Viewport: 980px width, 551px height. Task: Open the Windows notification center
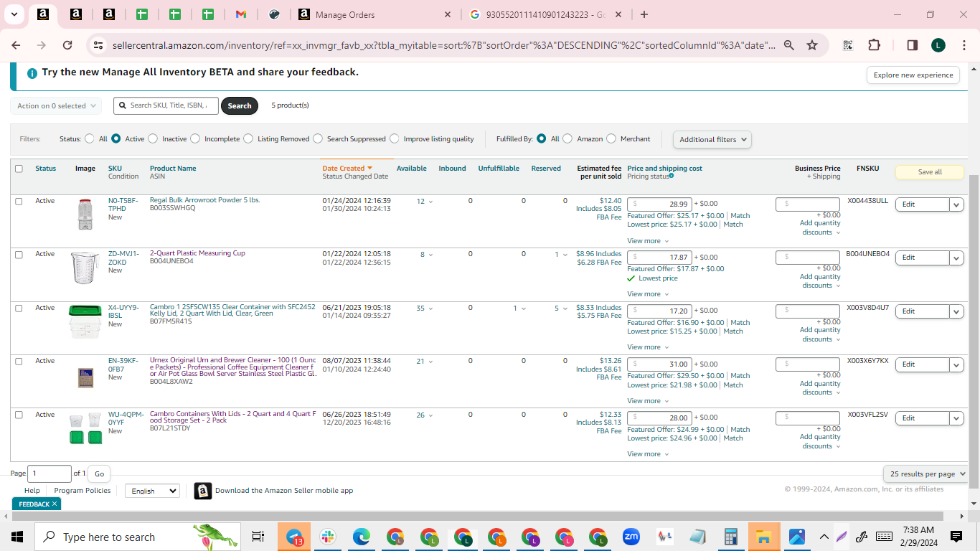coord(956,537)
